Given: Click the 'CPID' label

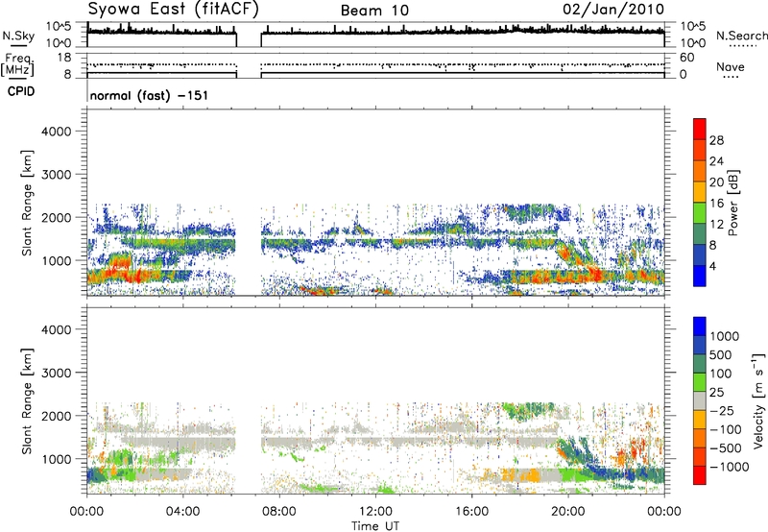Looking at the screenshot, I should [21, 91].
